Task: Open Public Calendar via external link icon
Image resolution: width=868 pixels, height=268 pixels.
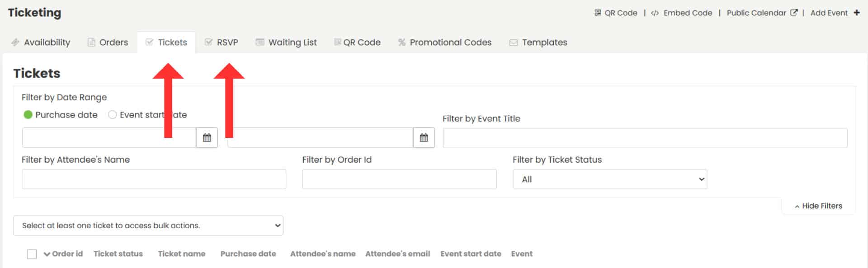Action: point(794,12)
